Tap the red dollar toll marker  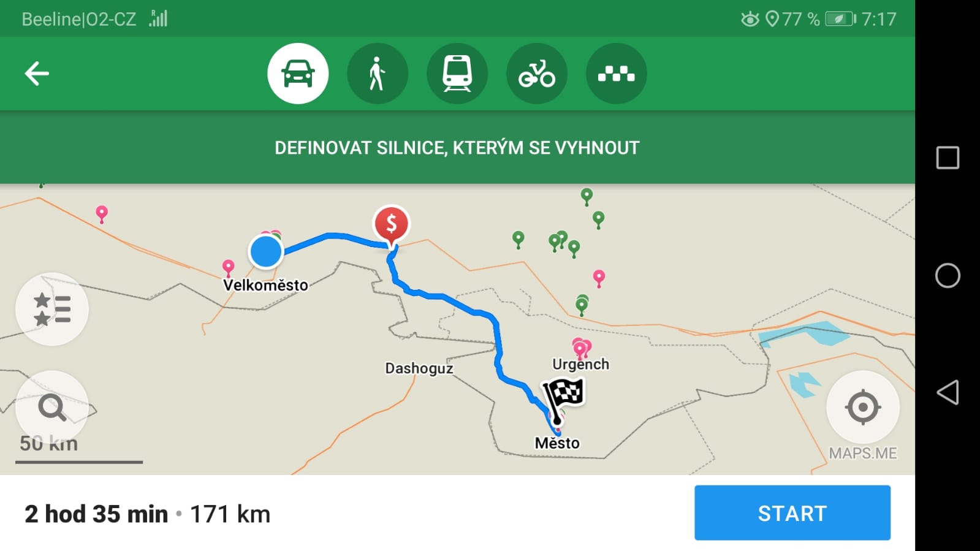point(391,225)
